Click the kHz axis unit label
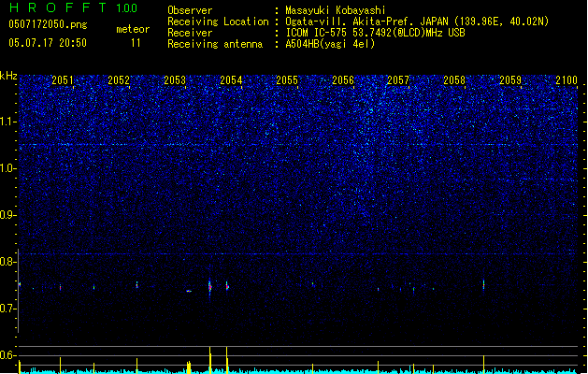Screen dimensions: 588x374 click(8, 76)
